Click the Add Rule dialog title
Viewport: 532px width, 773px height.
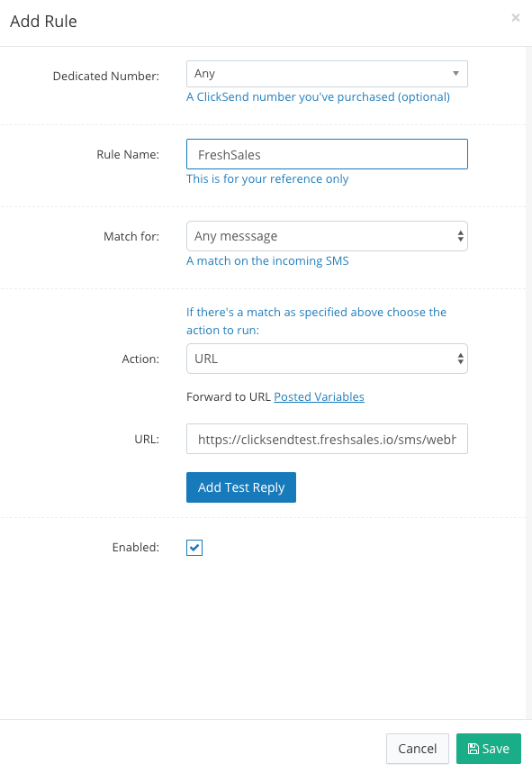click(x=43, y=22)
